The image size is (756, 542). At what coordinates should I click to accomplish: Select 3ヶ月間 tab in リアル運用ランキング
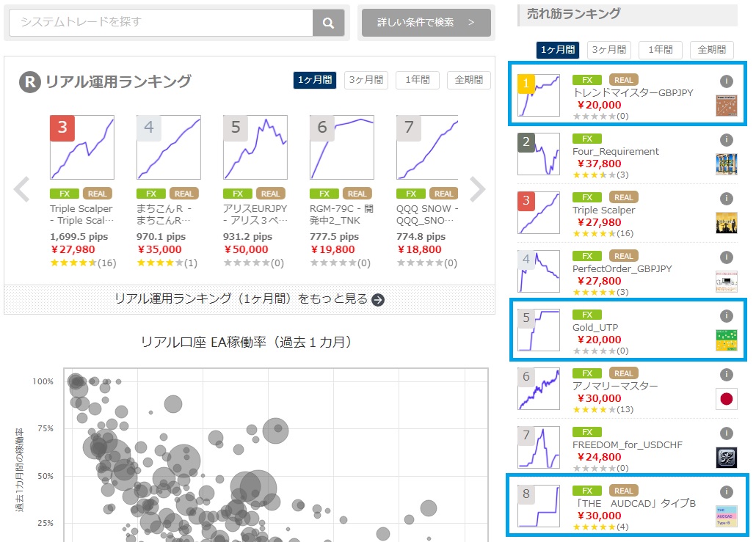pyautogui.click(x=366, y=80)
